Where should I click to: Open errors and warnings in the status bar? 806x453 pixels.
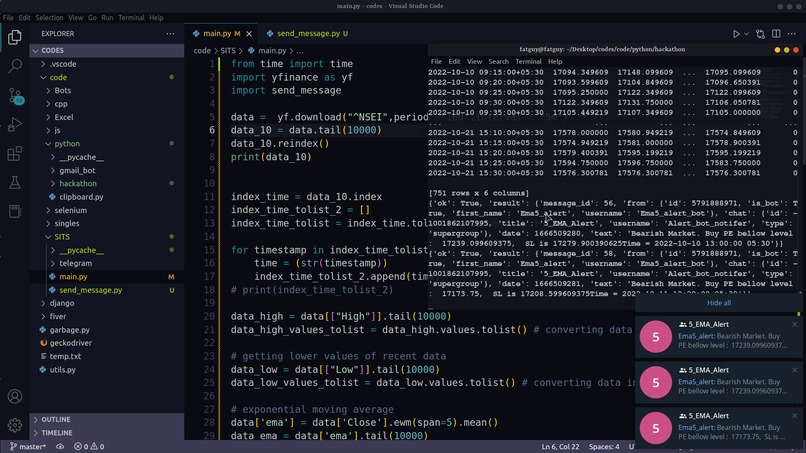(x=89, y=446)
